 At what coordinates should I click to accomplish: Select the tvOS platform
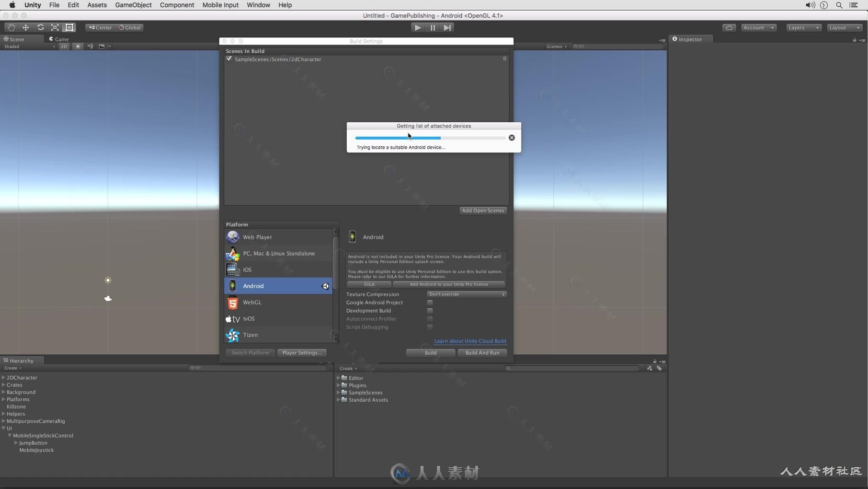[x=278, y=318]
